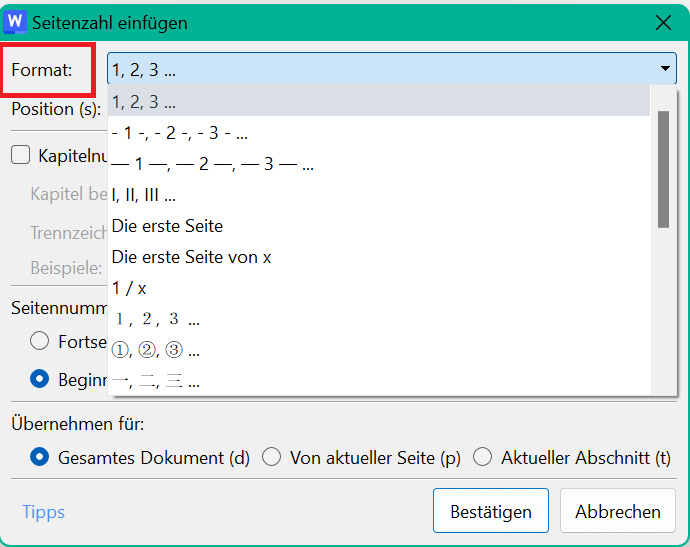The width and height of the screenshot is (690, 547).
Task: Open the Tipps link
Action: [44, 512]
